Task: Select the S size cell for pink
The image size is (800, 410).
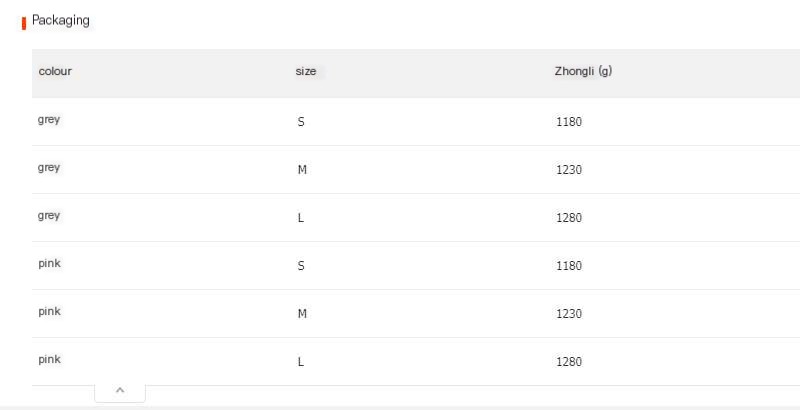Action: pyautogui.click(x=301, y=266)
